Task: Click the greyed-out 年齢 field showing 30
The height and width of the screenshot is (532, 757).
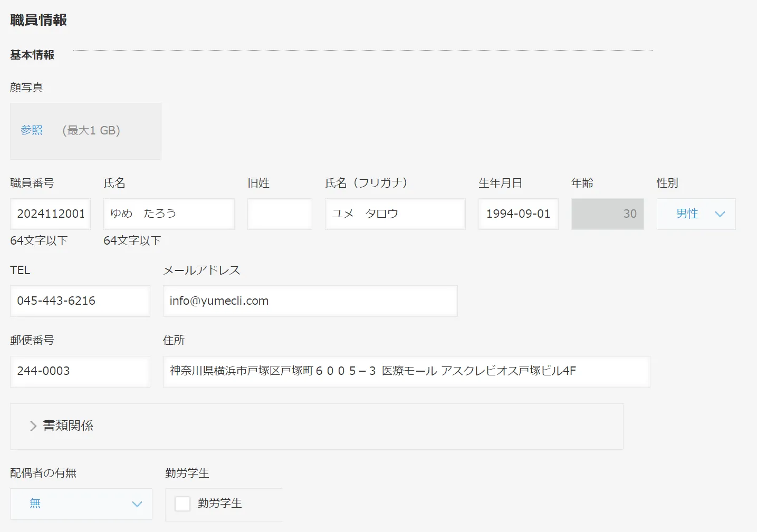Action: pyautogui.click(x=607, y=214)
